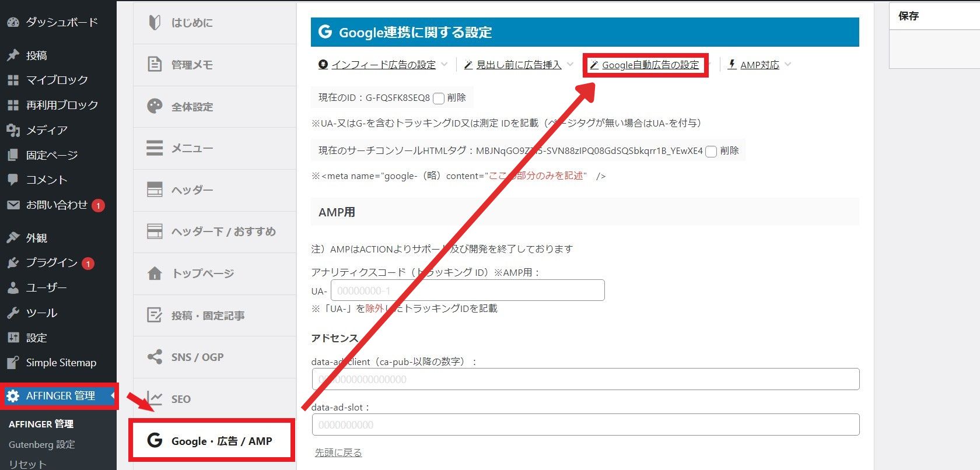Click the ヘッダー下 / おすすめ layout icon
Image resolution: width=980 pixels, height=470 pixels.
155,232
